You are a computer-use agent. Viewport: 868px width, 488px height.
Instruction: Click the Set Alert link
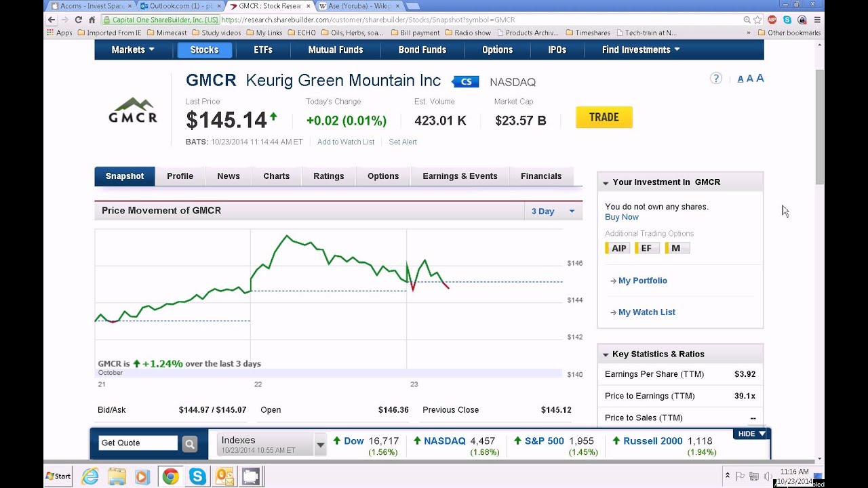pos(403,142)
